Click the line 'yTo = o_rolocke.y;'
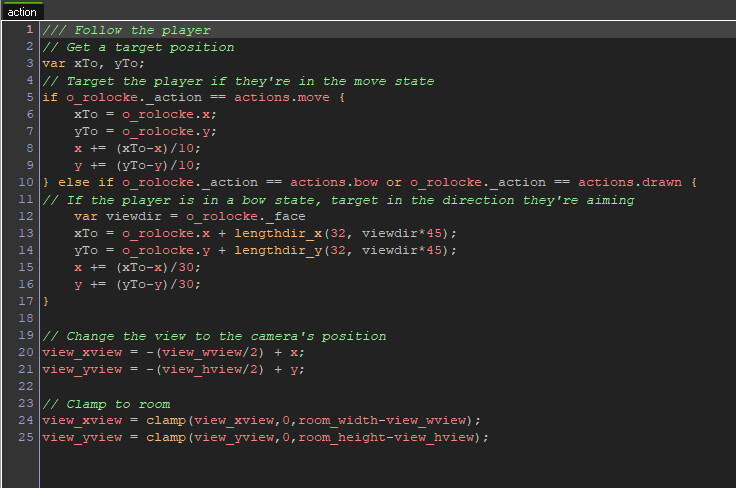The height and width of the screenshot is (488, 736). point(145,131)
